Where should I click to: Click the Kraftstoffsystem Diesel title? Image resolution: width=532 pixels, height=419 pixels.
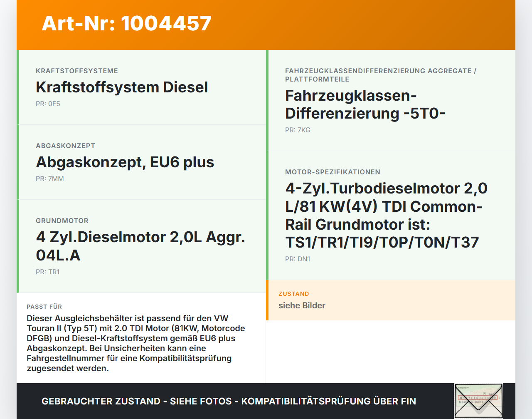[122, 87]
